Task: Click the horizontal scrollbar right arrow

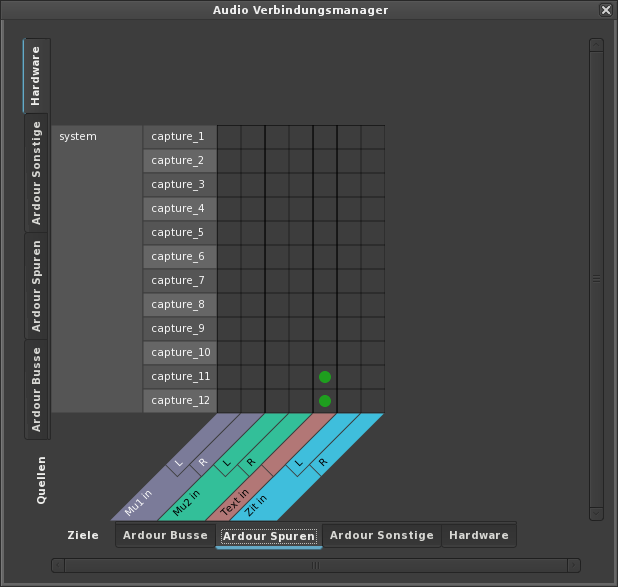Action: coord(573,565)
